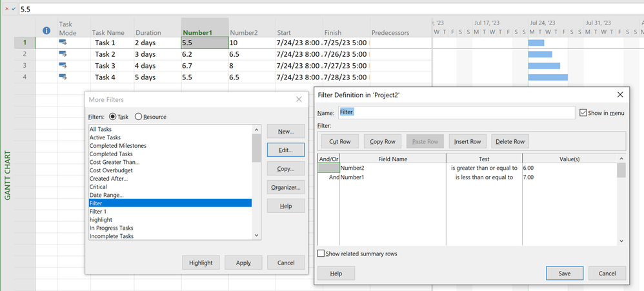Viewport: 644px width, 291px height.
Task: Click Task 2 duration cell 3 days
Action: tap(157, 54)
